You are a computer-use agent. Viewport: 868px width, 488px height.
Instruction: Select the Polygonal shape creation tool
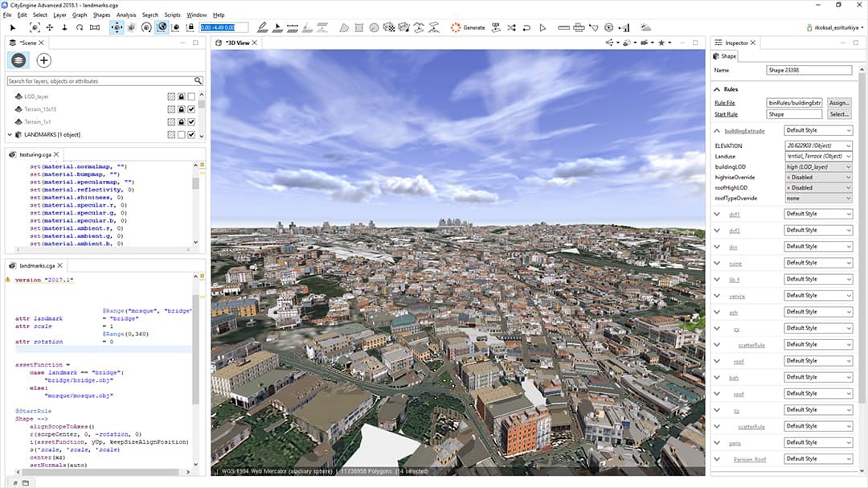coord(344,27)
